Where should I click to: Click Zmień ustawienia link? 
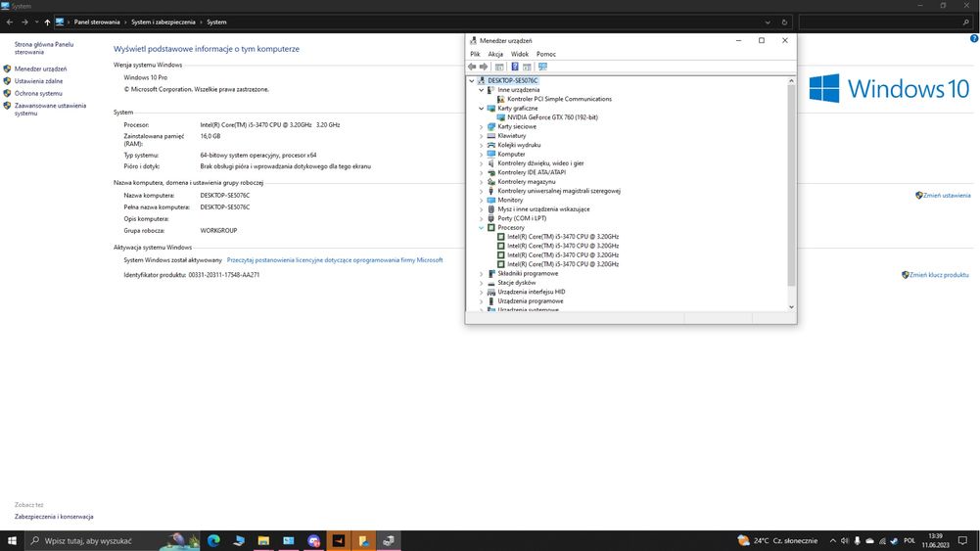coord(947,196)
